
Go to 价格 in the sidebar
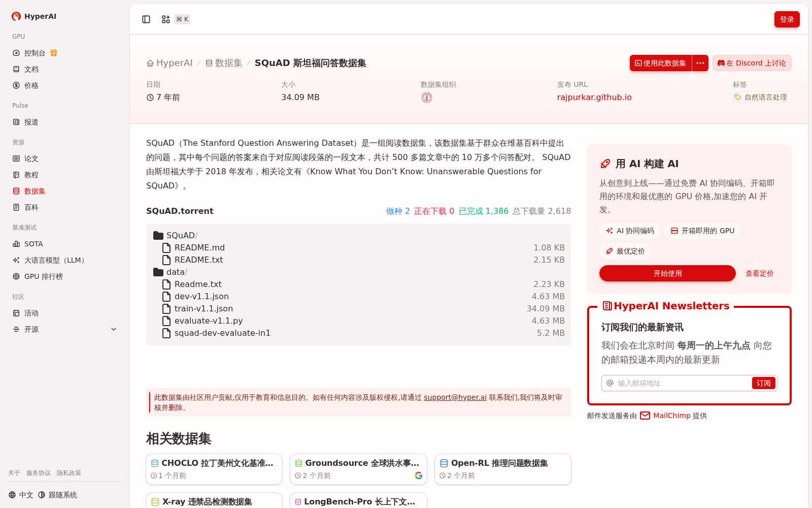(31, 85)
